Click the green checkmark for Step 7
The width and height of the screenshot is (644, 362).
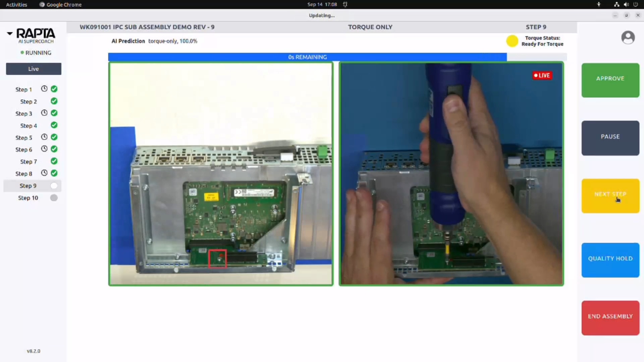(x=54, y=161)
